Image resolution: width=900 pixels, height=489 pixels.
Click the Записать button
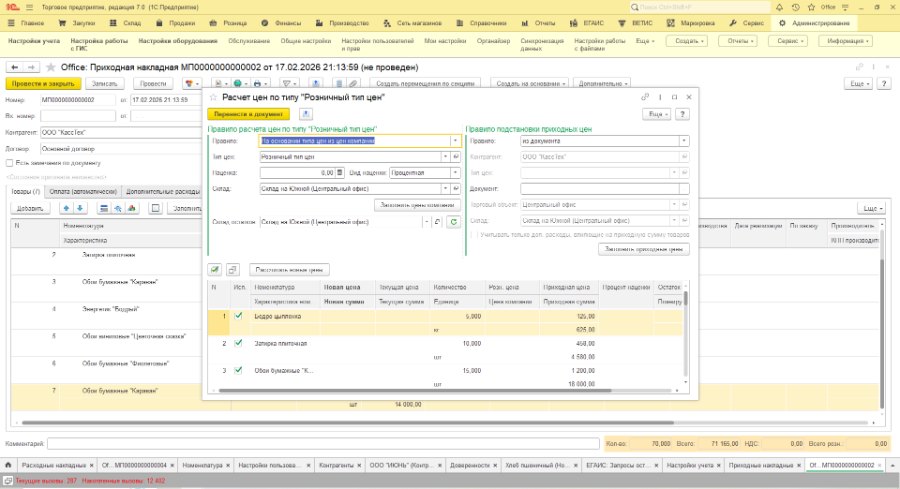[x=104, y=84]
